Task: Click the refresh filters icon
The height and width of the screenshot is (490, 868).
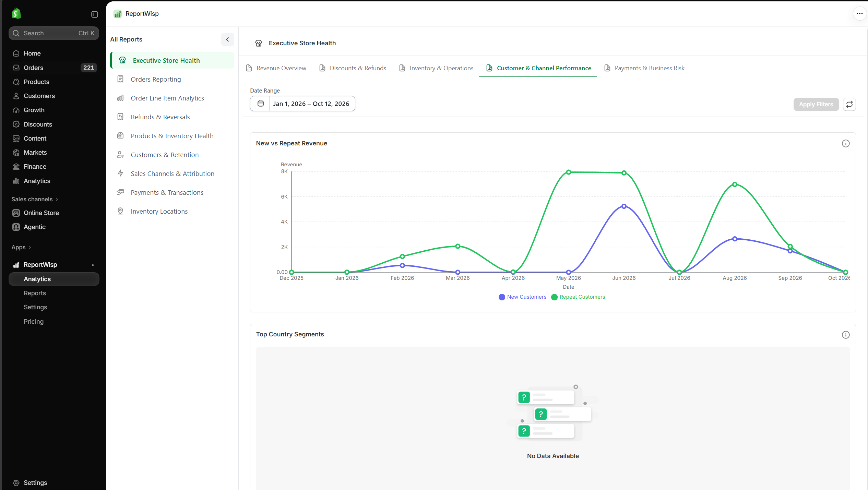Action: [849, 104]
